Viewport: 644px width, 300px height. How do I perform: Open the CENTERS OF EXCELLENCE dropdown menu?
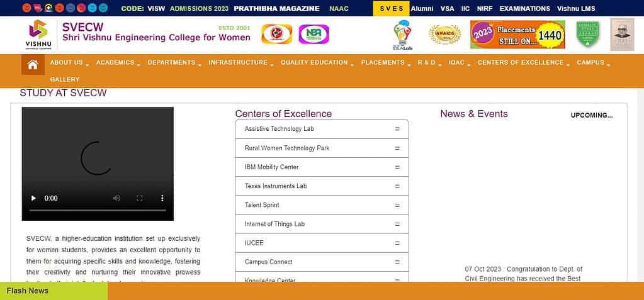(x=523, y=63)
